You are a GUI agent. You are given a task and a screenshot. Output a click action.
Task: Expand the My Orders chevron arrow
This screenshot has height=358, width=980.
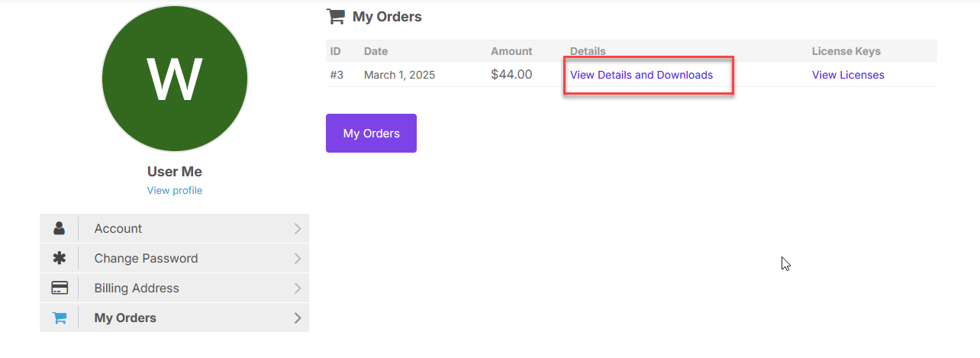(298, 318)
